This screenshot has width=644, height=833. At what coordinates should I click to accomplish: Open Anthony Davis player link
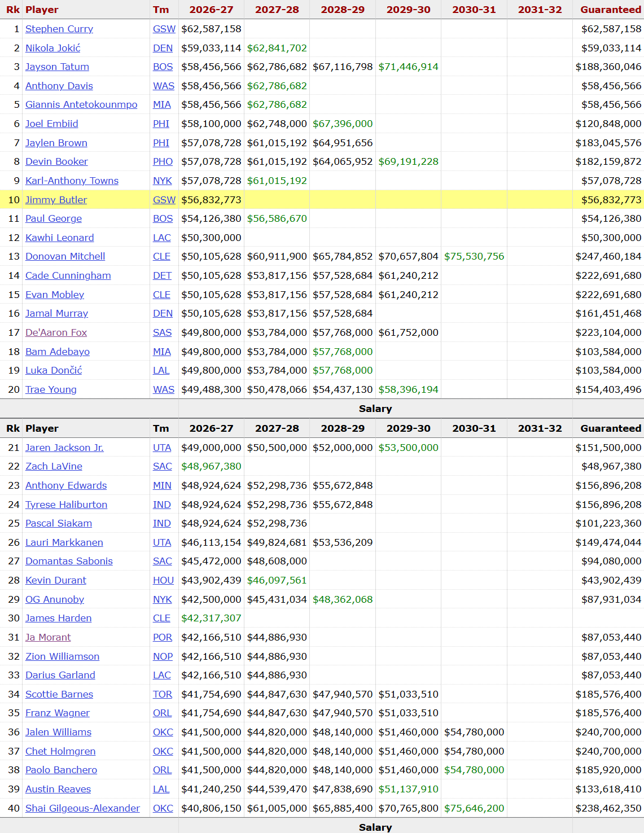[59, 86]
